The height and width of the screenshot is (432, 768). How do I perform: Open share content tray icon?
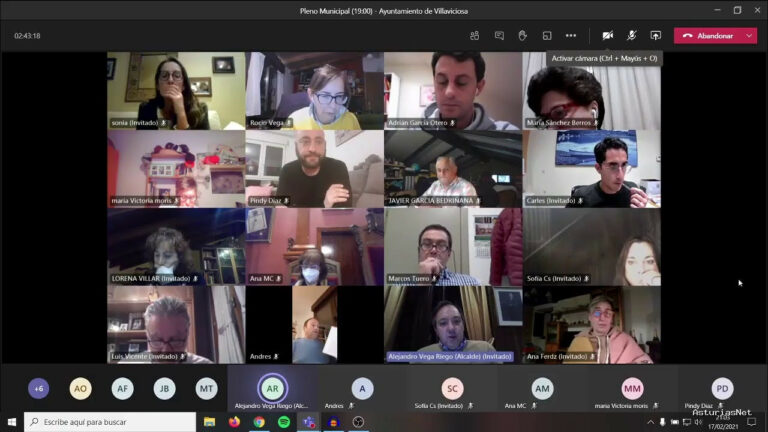pos(655,36)
